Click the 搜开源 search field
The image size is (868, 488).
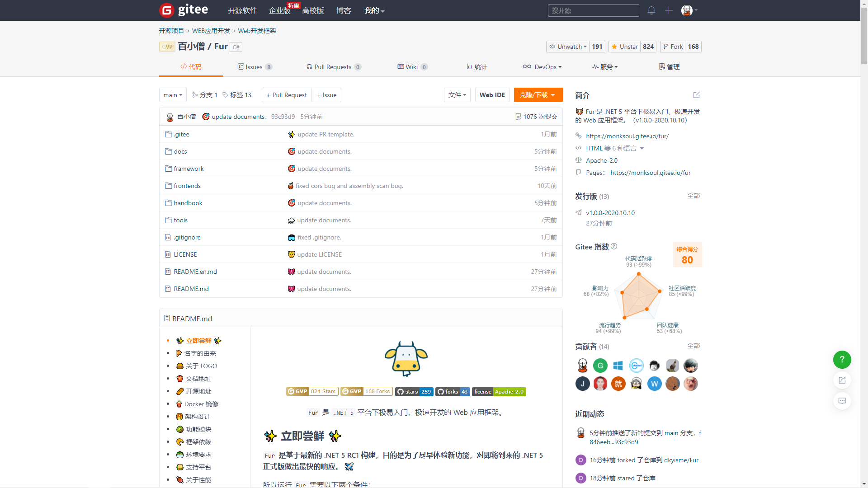pyautogui.click(x=593, y=10)
